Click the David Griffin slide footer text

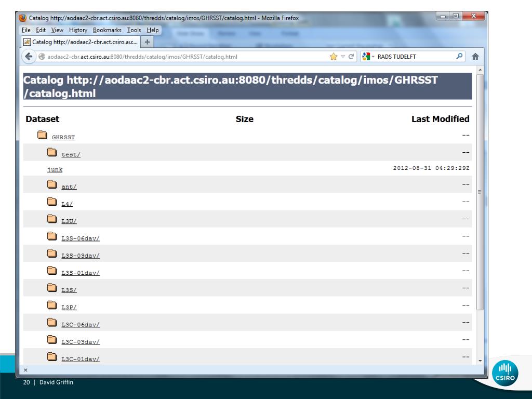56,382
